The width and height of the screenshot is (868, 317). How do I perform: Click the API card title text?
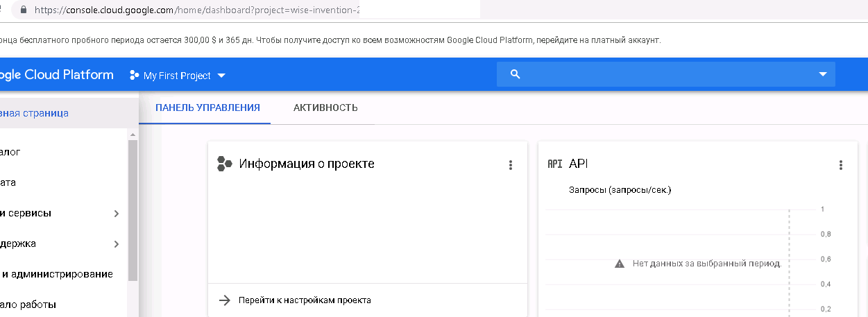(579, 164)
